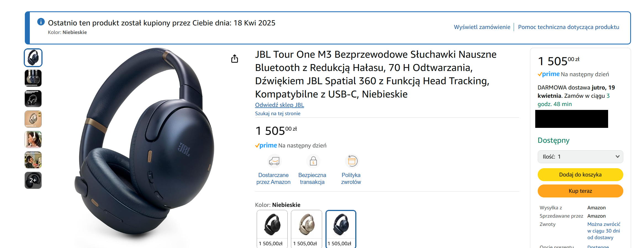Click the info icon in purchase notice
The height and width of the screenshot is (248, 644).
click(41, 22)
